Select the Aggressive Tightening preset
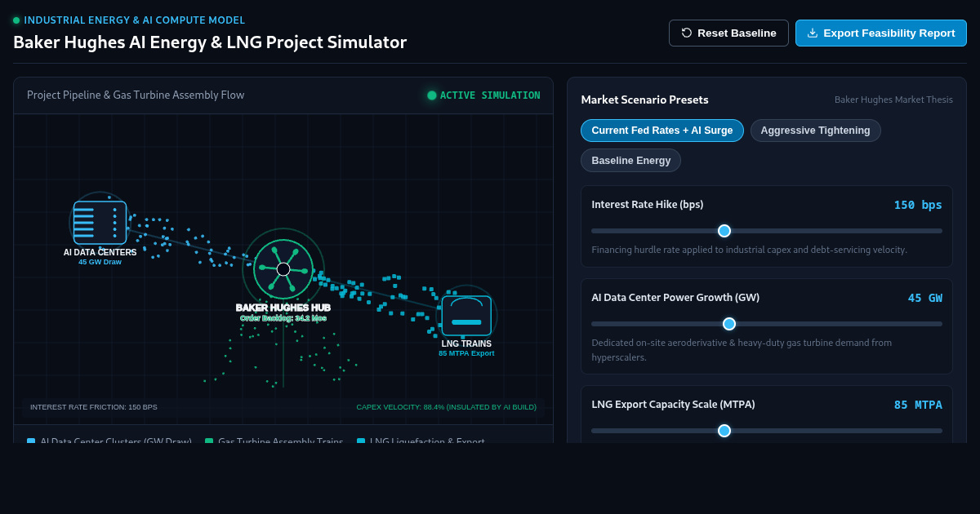The height and width of the screenshot is (514, 980). point(816,131)
